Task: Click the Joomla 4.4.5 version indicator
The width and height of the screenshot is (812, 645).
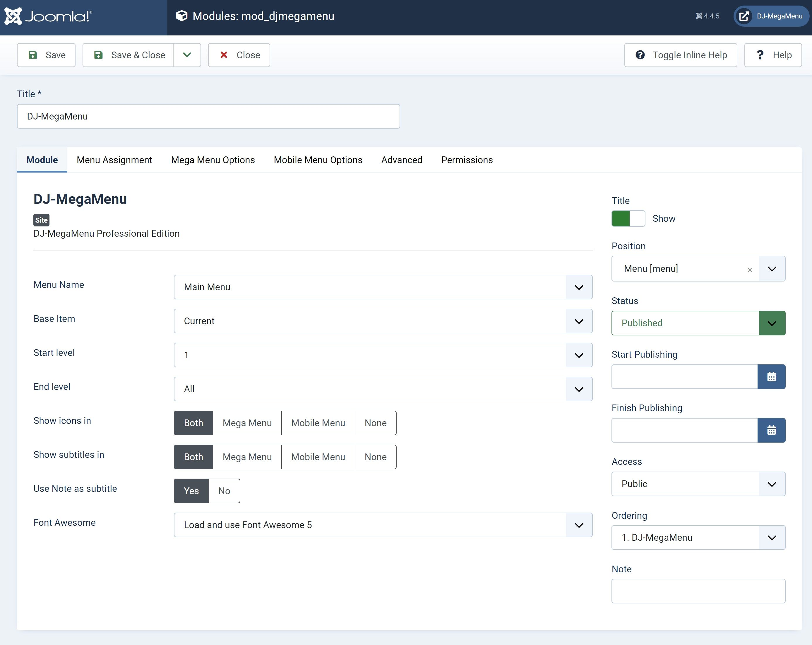Action: pyautogui.click(x=707, y=16)
